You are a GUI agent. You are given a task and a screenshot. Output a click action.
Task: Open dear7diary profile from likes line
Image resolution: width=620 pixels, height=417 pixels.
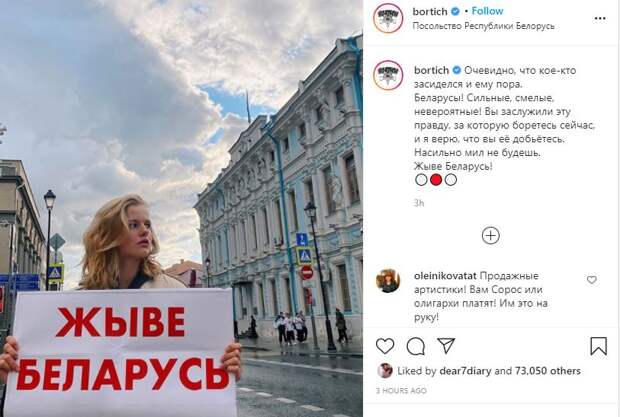465,371
